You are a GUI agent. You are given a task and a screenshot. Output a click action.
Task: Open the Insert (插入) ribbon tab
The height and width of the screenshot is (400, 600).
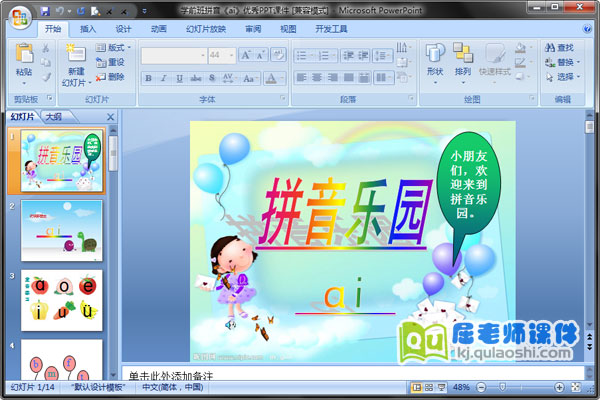pyautogui.click(x=88, y=29)
